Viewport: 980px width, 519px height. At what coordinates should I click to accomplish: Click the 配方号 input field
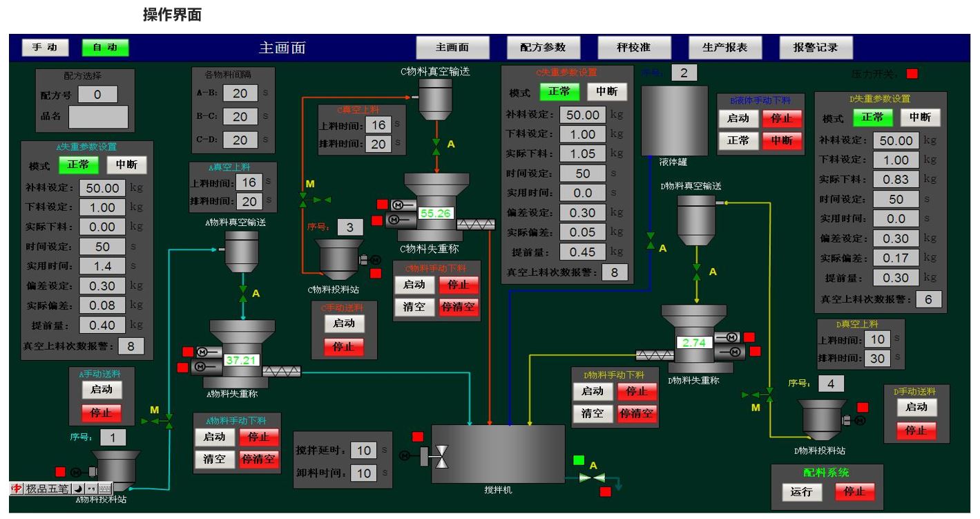tap(97, 95)
